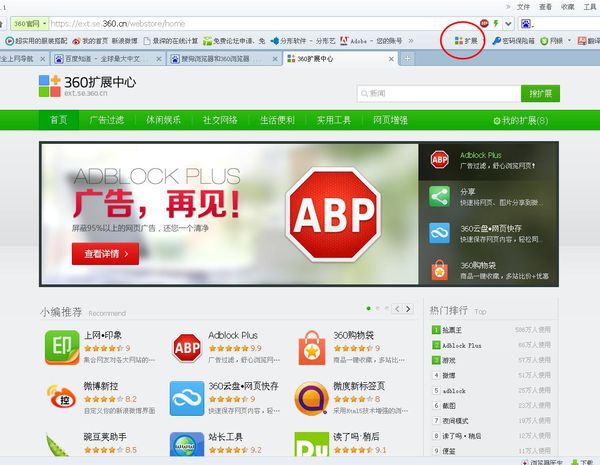The height and width of the screenshot is (465, 600).
Task: Open the 站长工具 extension icon
Action: [x=187, y=444]
